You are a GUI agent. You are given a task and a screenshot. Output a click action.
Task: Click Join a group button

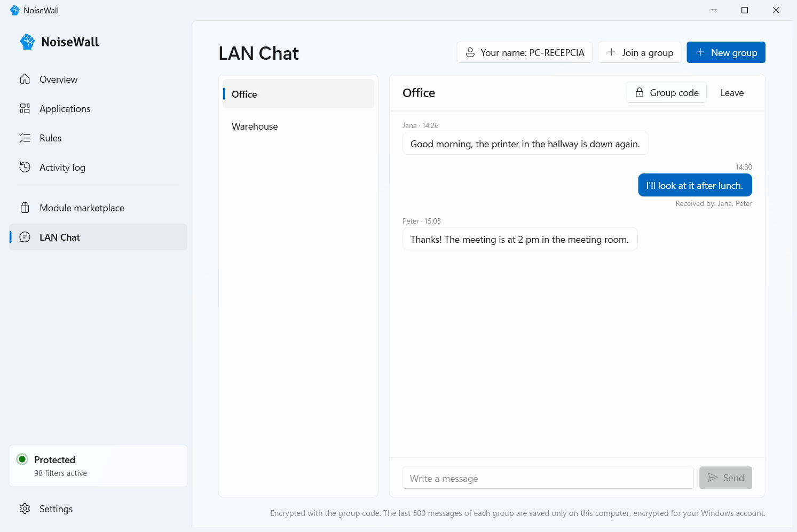coord(640,52)
